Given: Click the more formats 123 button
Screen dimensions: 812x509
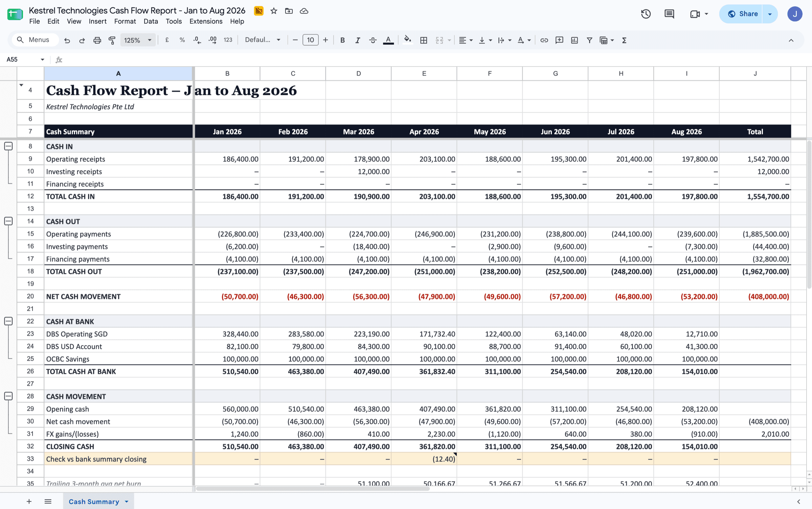Looking at the screenshot, I should click(228, 40).
